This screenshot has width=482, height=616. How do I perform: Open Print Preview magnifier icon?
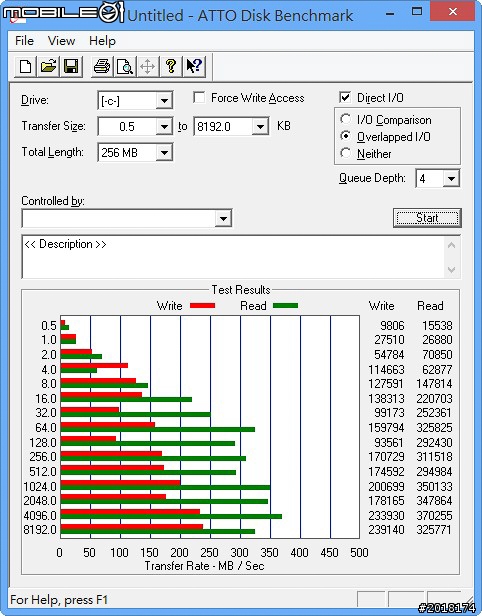point(125,66)
